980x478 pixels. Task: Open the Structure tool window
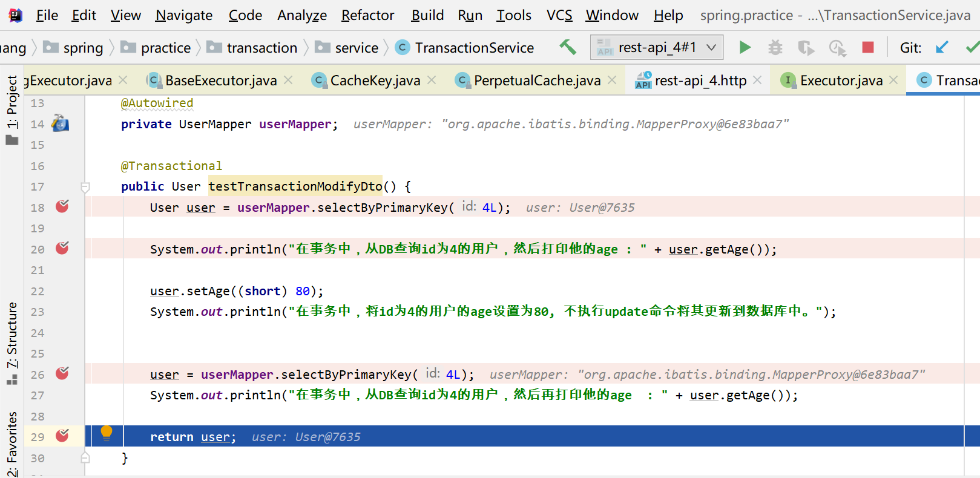[x=12, y=343]
